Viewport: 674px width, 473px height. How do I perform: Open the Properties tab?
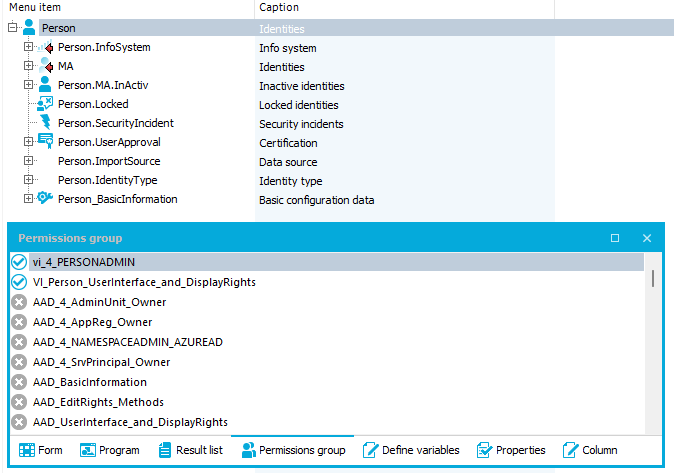[x=511, y=450]
